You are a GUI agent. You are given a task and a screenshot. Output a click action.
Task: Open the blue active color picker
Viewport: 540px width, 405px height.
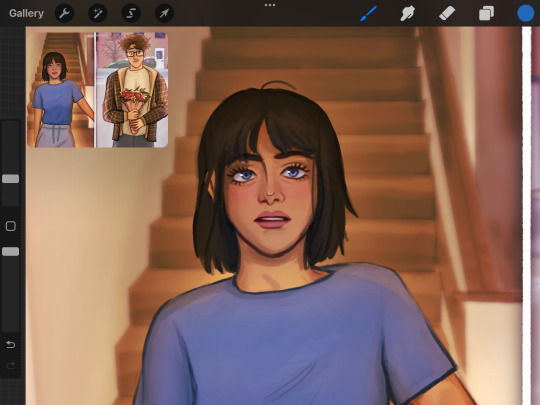point(526,13)
